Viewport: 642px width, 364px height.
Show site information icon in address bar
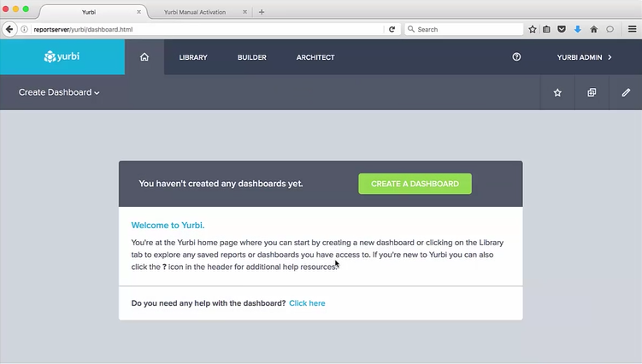(24, 29)
